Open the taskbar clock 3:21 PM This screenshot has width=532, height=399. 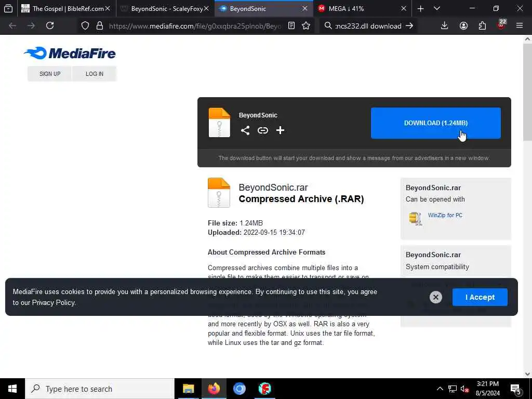coord(487,389)
